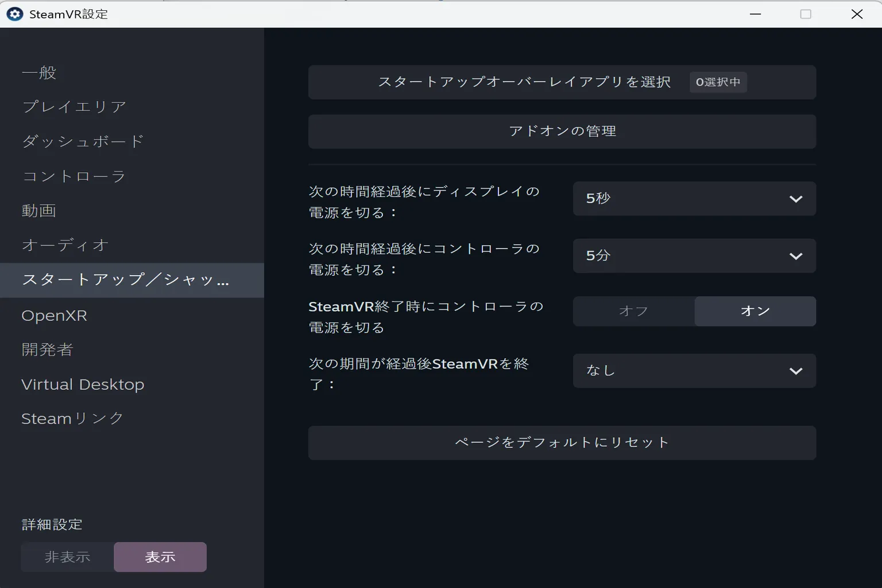Minimize the SteamVR設定 window
882x588 pixels.
point(756,14)
